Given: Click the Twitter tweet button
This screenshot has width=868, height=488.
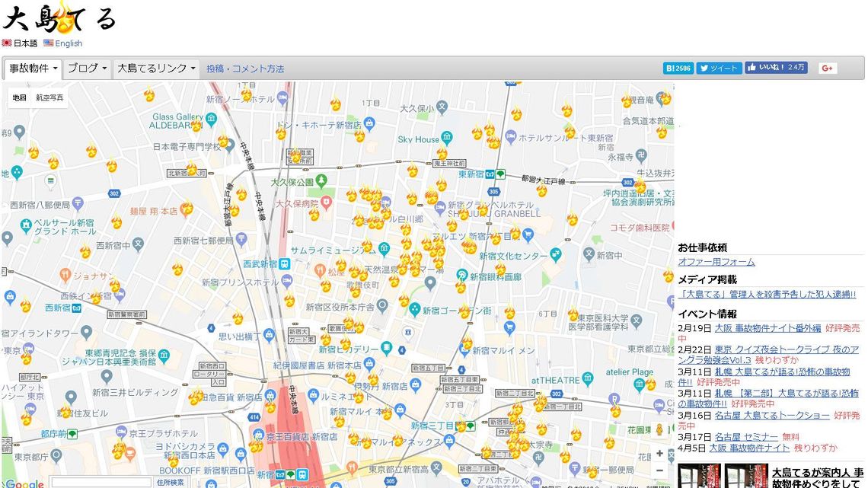Looking at the screenshot, I should click(719, 68).
